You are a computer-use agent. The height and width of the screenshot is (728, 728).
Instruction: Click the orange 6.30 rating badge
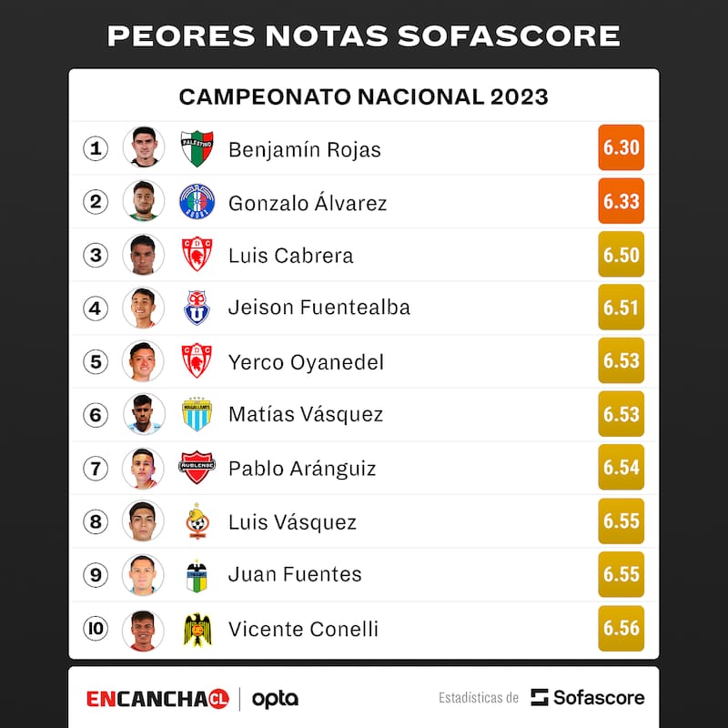[x=622, y=147]
